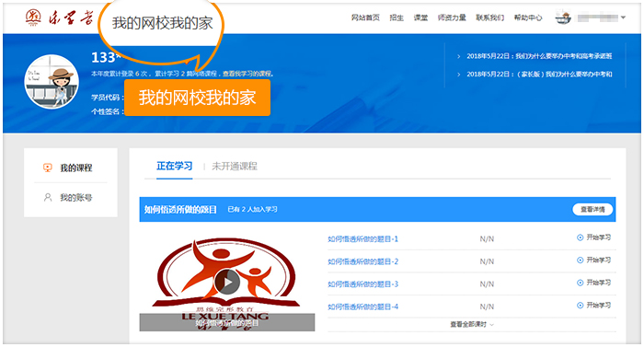Screen dimensions: 644x347
Task: Open the 网站首页 nav item
Action: point(365,17)
